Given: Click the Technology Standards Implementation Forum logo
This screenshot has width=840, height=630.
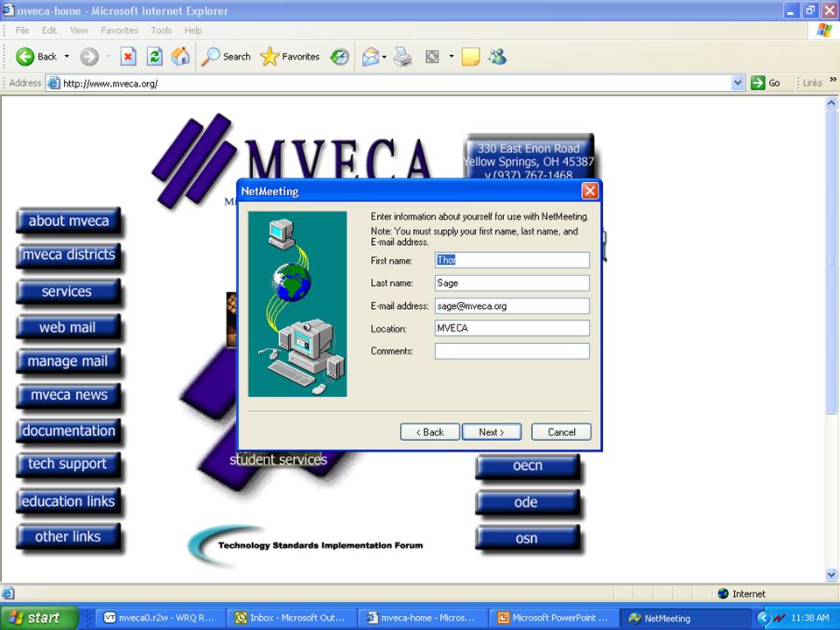Looking at the screenshot, I should (x=306, y=545).
